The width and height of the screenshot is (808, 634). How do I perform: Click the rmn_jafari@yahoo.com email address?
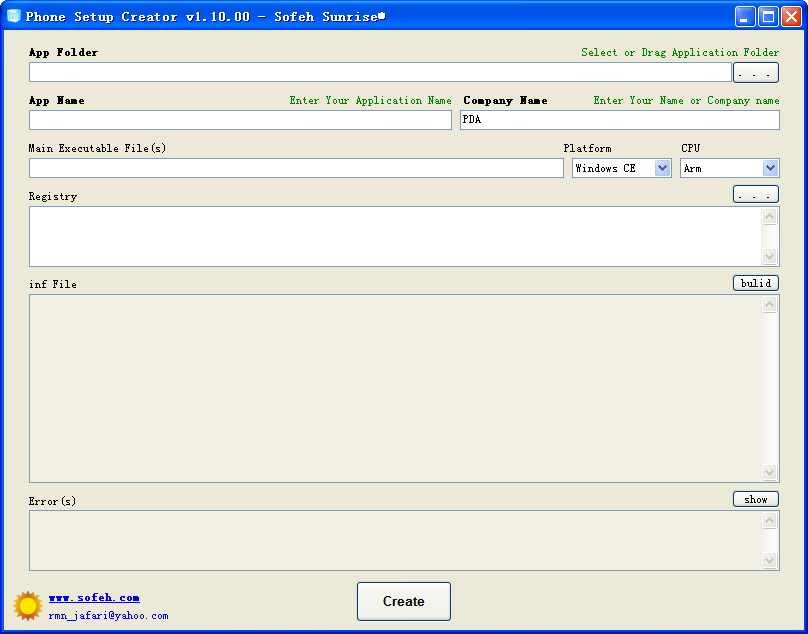(x=108, y=616)
